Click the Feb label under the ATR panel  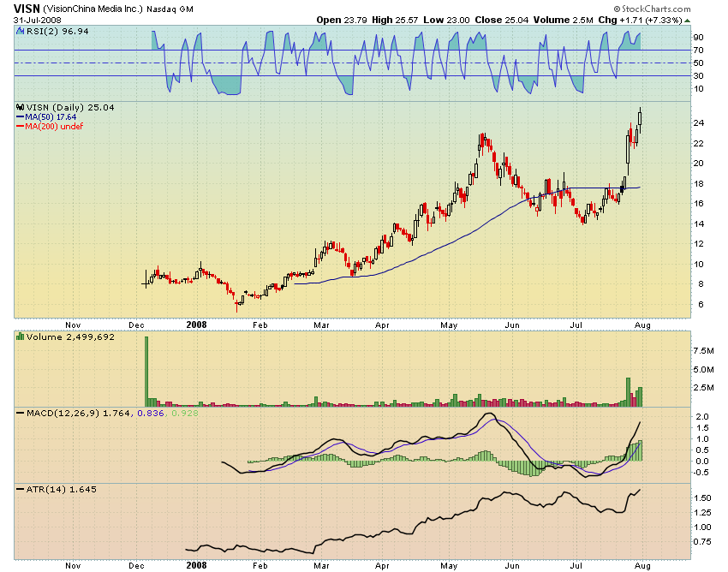260,565
